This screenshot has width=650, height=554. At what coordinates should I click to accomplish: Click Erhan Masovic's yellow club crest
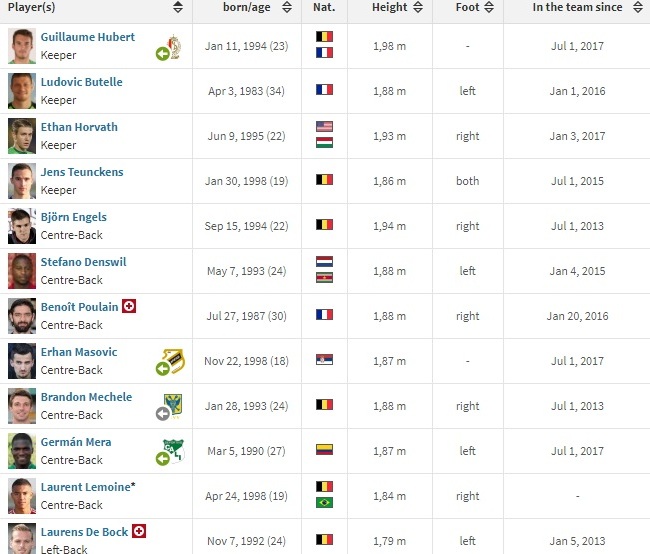pyautogui.click(x=175, y=357)
